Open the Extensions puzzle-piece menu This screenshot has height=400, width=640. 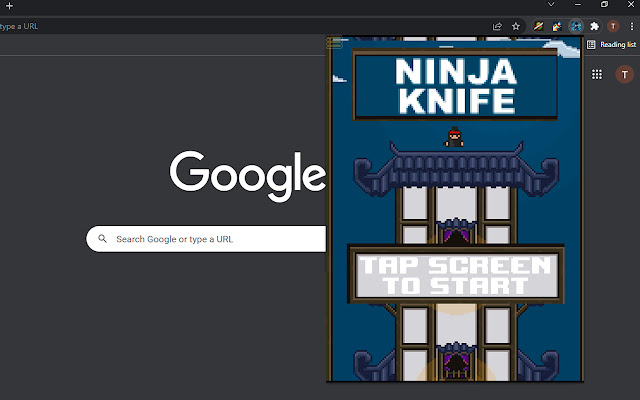tap(595, 27)
